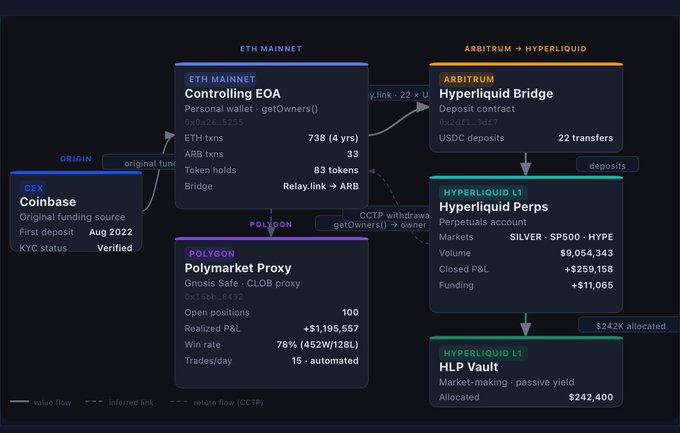Click the Allocated value '$242,400'

pyautogui.click(x=591, y=397)
